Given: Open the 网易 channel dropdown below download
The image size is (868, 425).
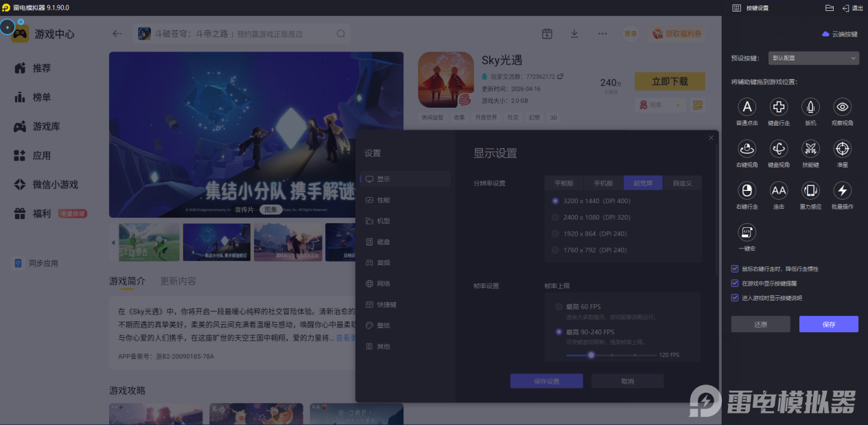Looking at the screenshot, I should pos(660,105).
